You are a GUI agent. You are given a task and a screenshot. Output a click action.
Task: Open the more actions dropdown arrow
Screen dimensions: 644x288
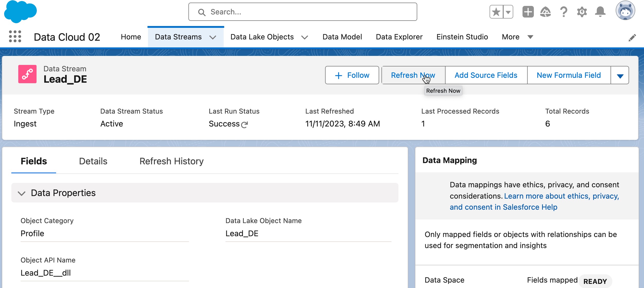click(x=620, y=75)
